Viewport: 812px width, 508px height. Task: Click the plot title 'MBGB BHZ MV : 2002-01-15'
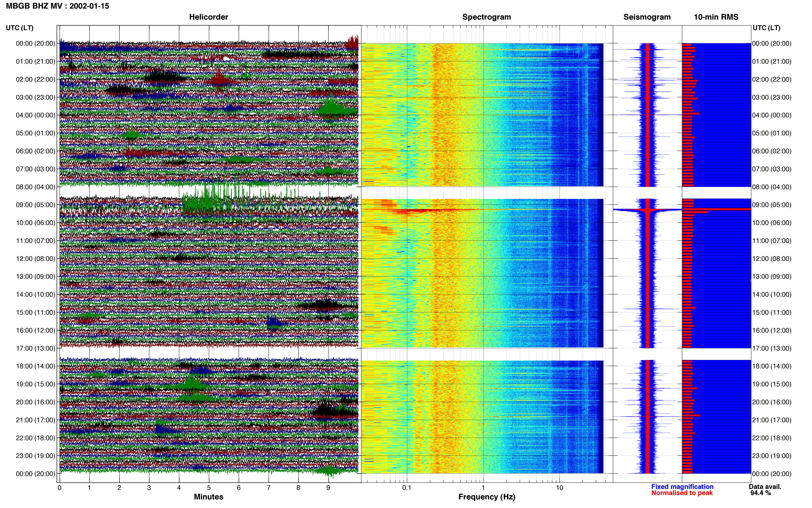click(57, 6)
